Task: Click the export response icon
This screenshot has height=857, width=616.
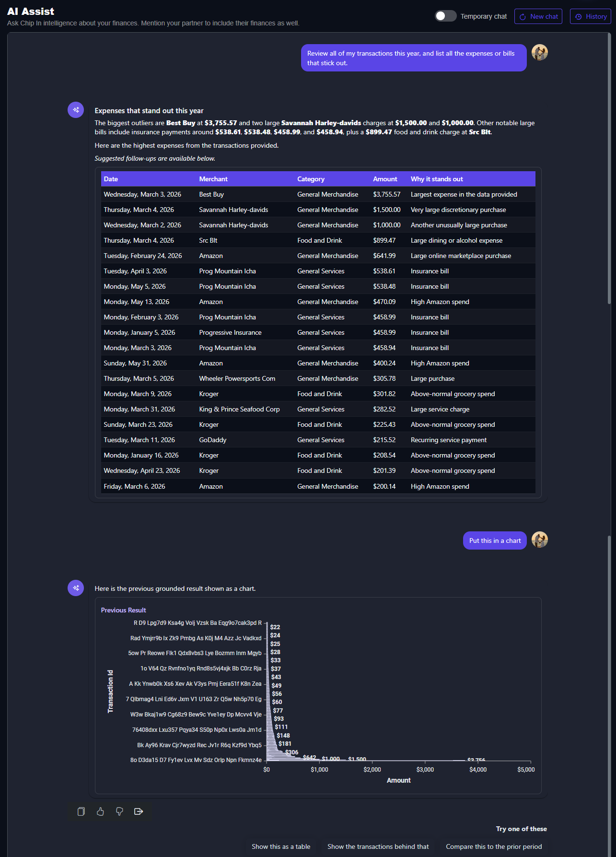Action: point(139,811)
